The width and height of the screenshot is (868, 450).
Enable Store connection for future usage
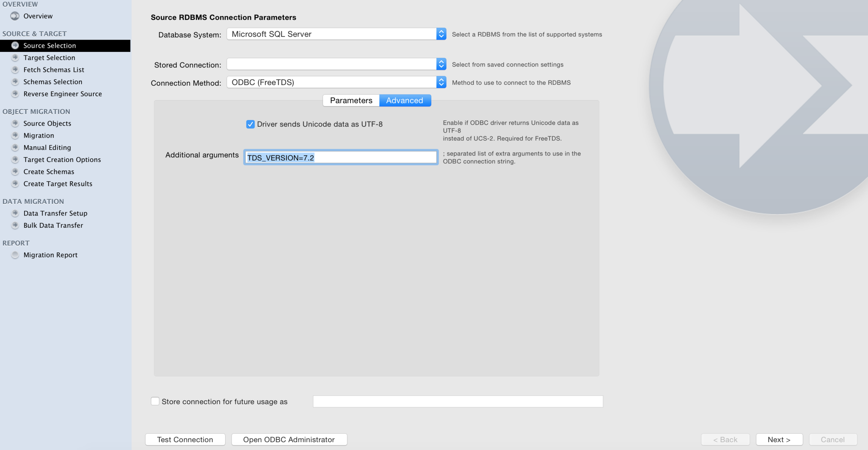coord(155,401)
